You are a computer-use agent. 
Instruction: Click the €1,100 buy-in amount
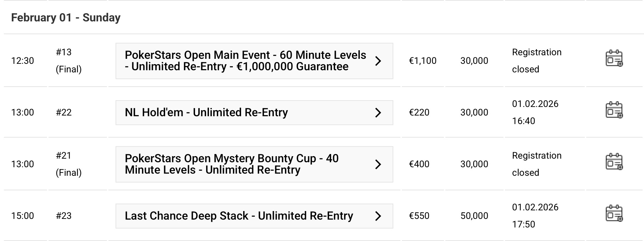[423, 61]
